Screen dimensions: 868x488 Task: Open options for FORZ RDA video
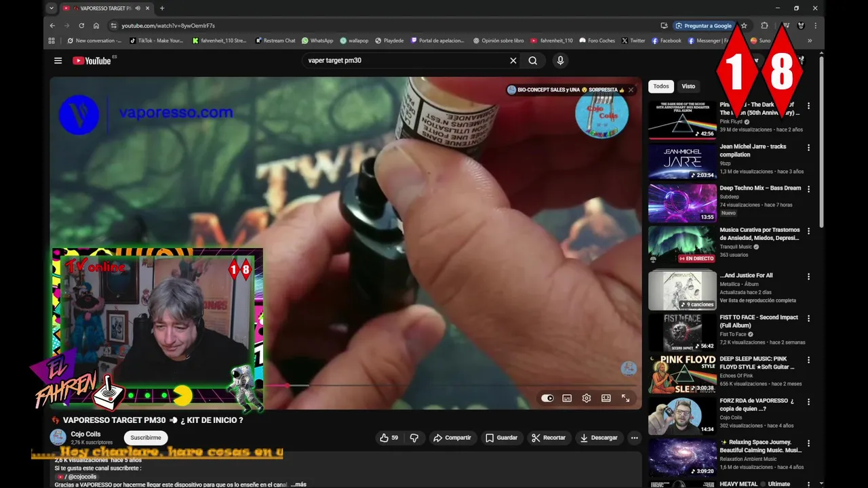[808, 401]
